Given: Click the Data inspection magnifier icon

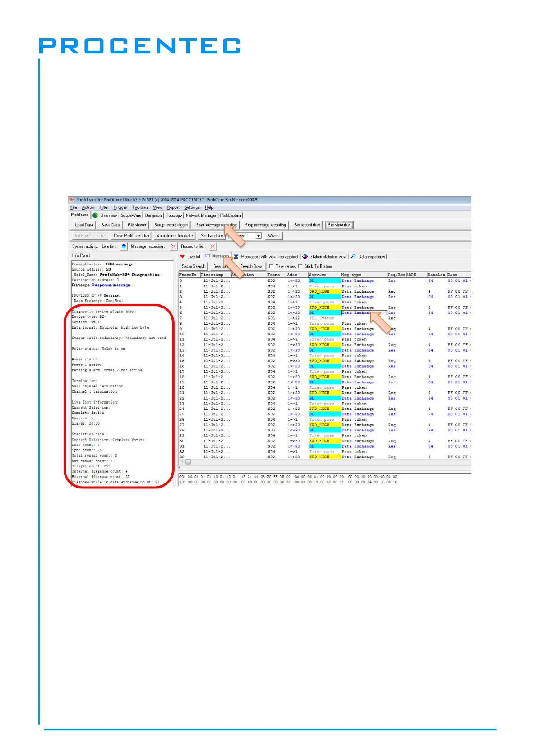Looking at the screenshot, I should 353,256.
